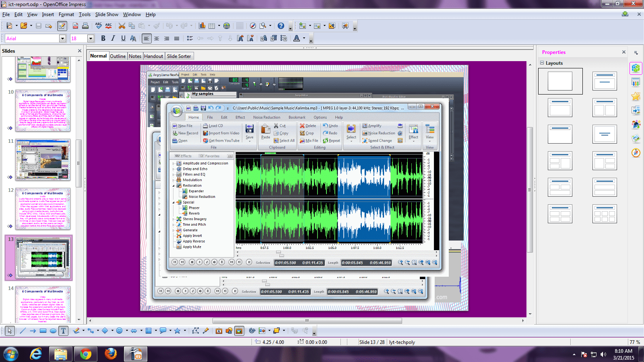
Task: Click the Open file icon
Action: [24, 26]
